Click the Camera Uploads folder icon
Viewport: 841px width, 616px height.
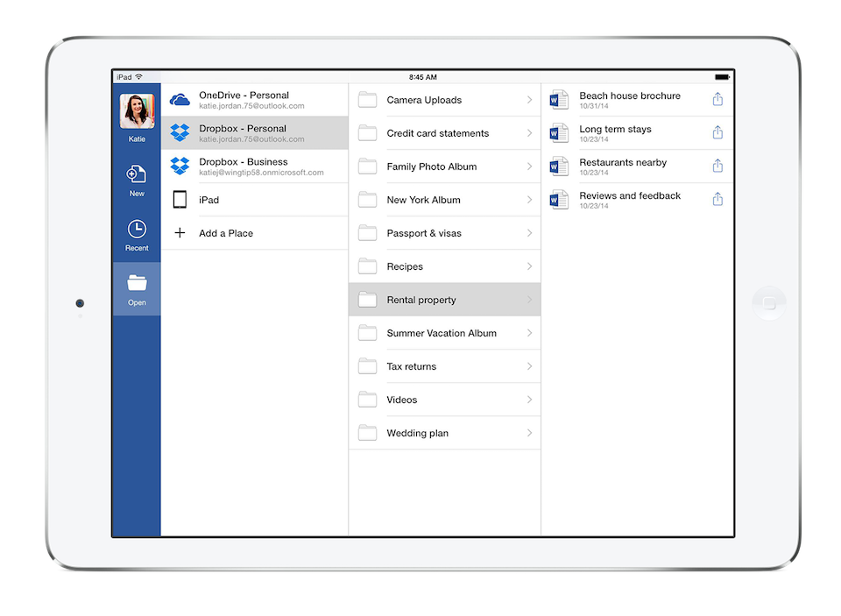coord(367,99)
